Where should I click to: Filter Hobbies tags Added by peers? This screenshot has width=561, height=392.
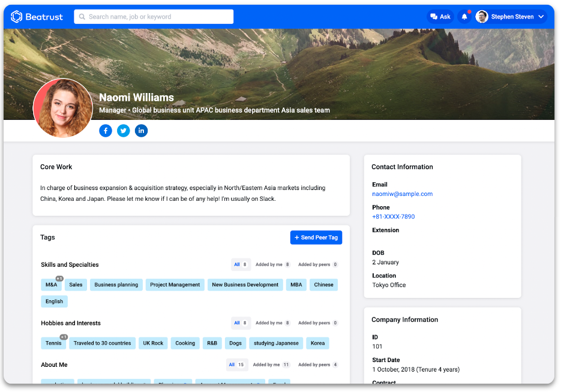[318, 323]
